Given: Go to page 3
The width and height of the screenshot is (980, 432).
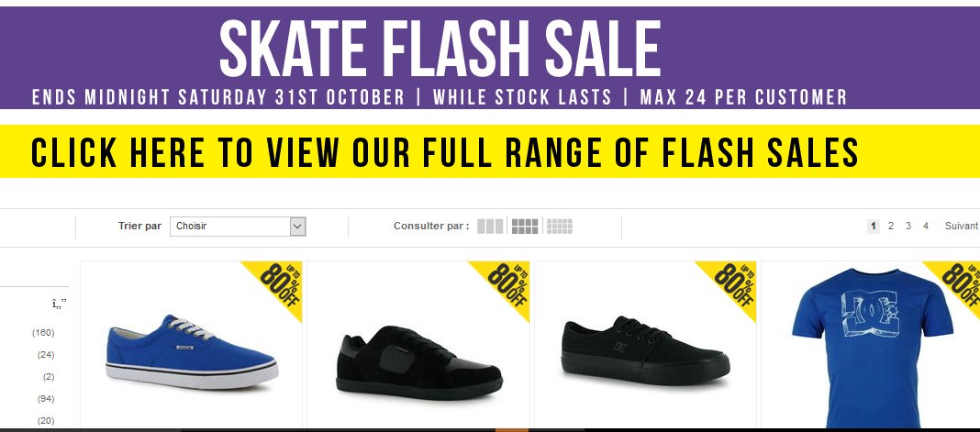Looking at the screenshot, I should tap(908, 226).
